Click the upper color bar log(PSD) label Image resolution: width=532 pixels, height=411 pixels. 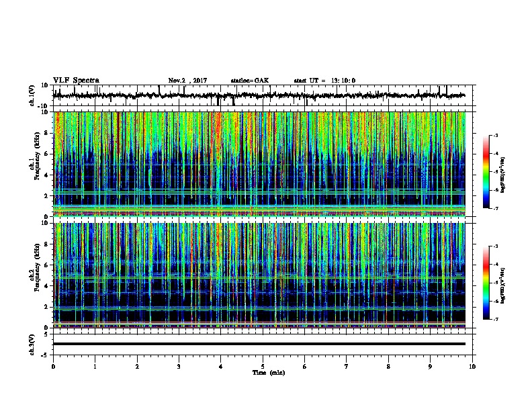pyautogui.click(x=503, y=175)
